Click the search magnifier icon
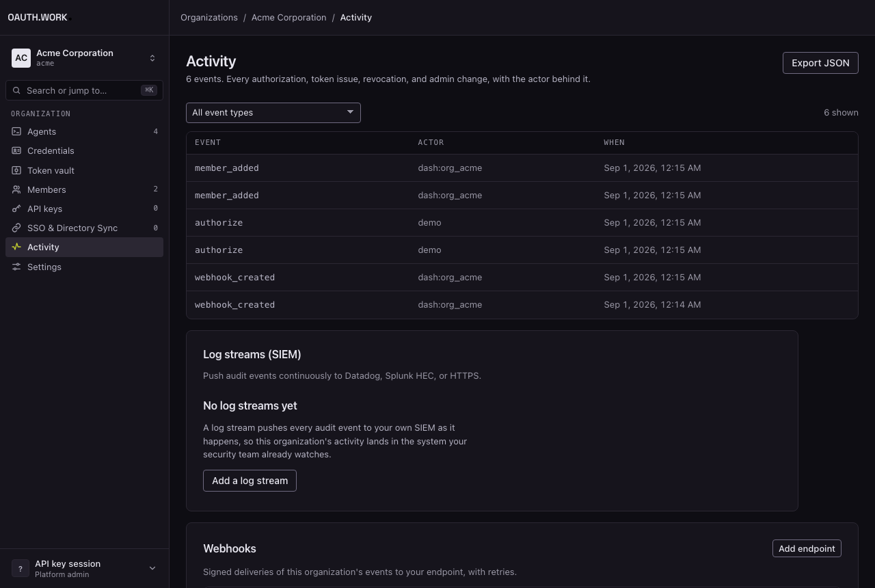875x588 pixels. coord(16,90)
